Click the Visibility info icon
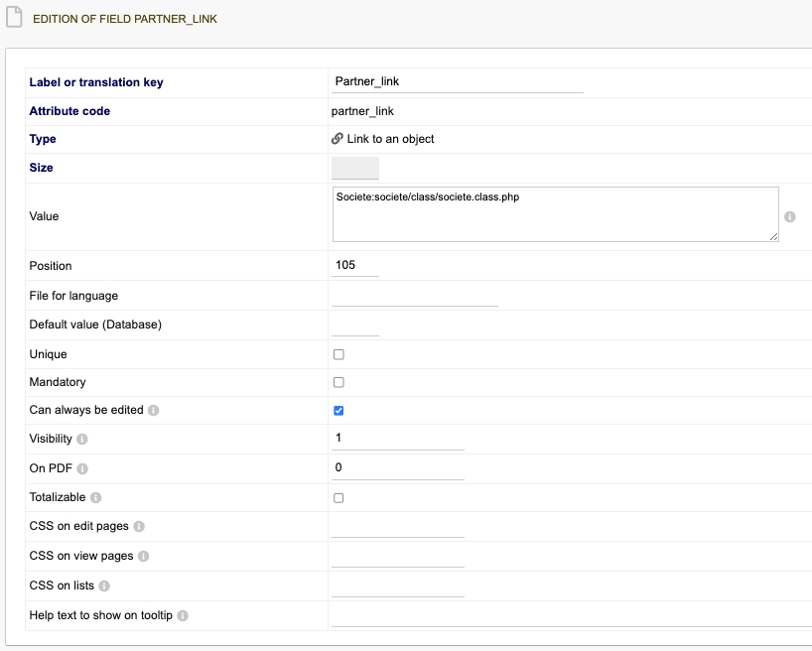Image resolution: width=812 pixels, height=651 pixels. [82, 440]
